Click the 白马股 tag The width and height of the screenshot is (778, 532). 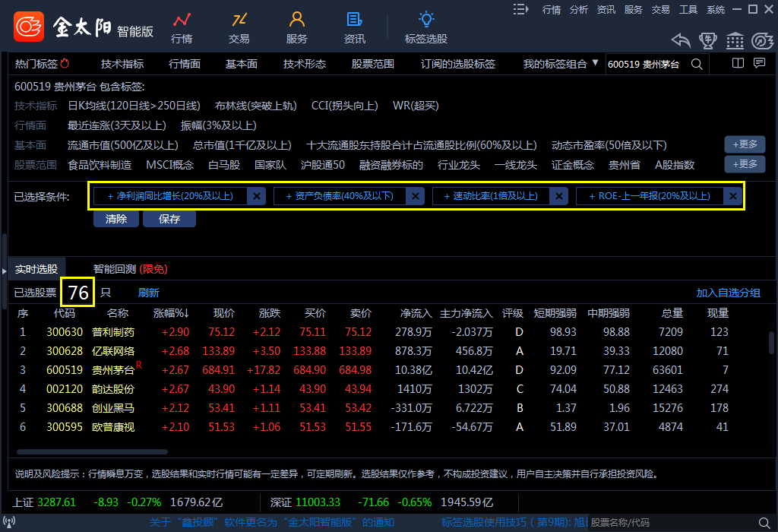pos(224,165)
